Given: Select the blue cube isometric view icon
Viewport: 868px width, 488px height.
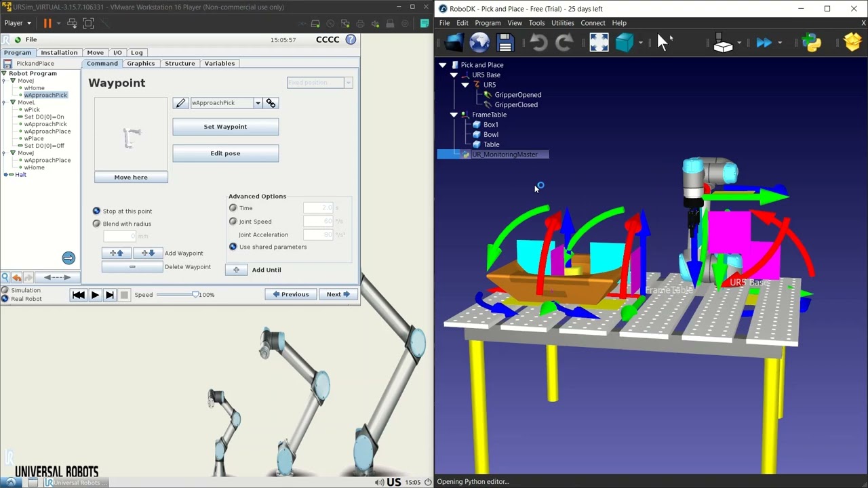Looking at the screenshot, I should pyautogui.click(x=625, y=43).
